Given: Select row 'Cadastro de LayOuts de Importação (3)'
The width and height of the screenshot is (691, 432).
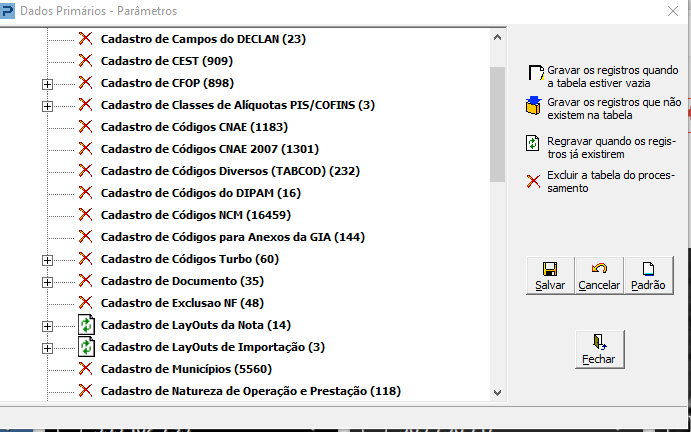Looking at the screenshot, I should (x=212, y=347).
